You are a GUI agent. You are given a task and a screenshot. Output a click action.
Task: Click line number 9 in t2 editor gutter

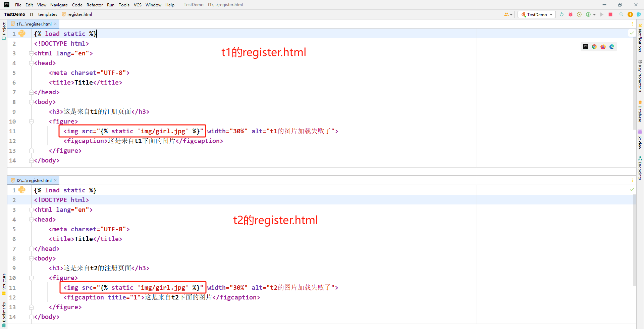[x=14, y=268]
